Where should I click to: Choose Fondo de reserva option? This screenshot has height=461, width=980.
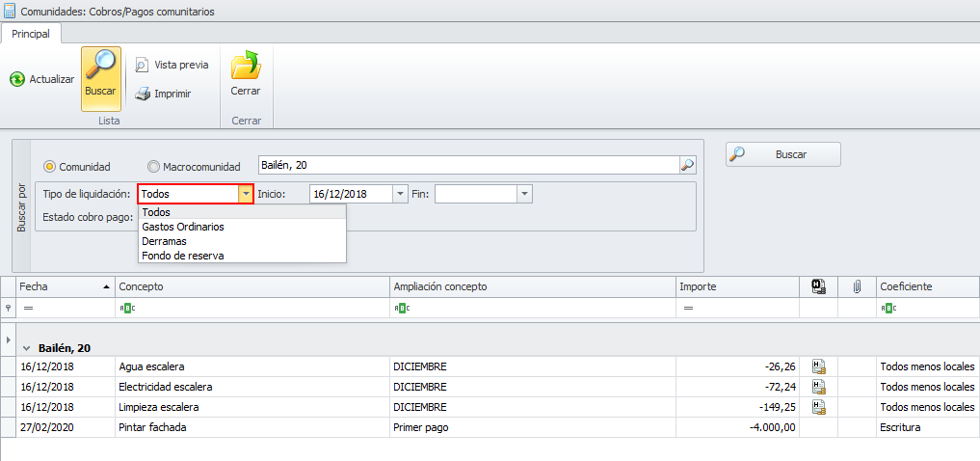(242, 256)
